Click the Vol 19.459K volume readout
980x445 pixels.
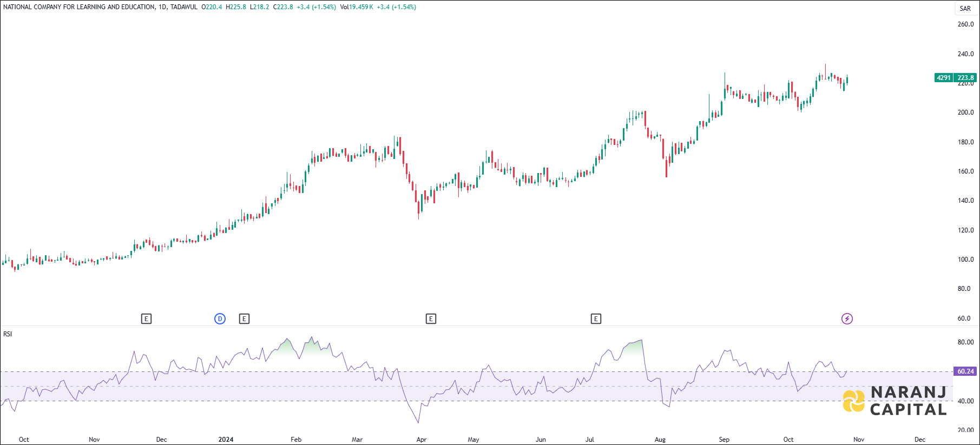click(x=357, y=7)
